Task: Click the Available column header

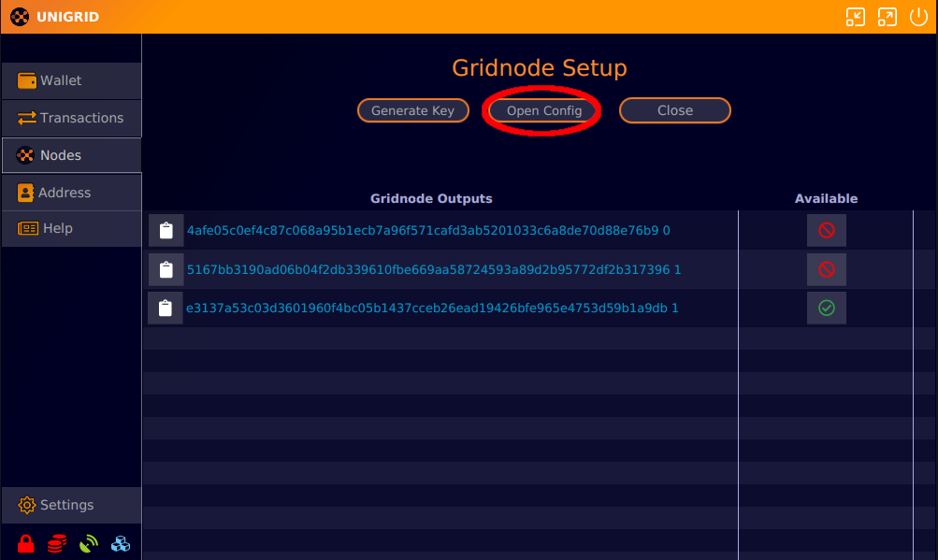Action: pyautogui.click(x=826, y=198)
